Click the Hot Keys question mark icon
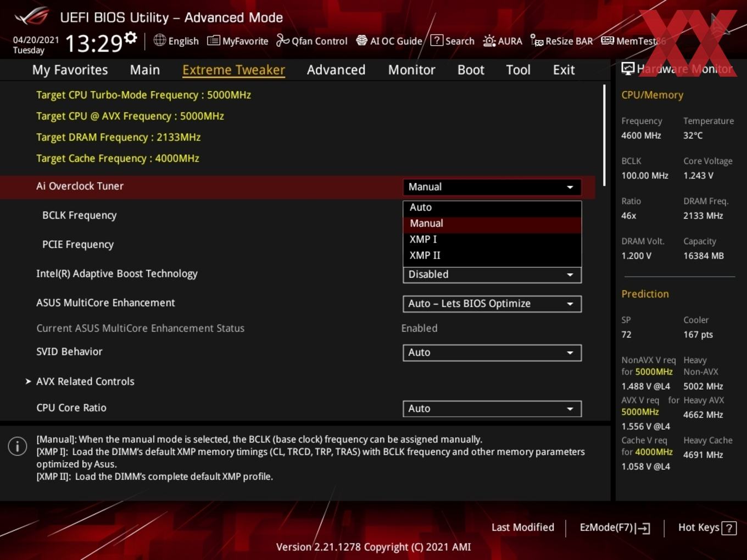The height and width of the screenshot is (560, 747). click(x=729, y=528)
